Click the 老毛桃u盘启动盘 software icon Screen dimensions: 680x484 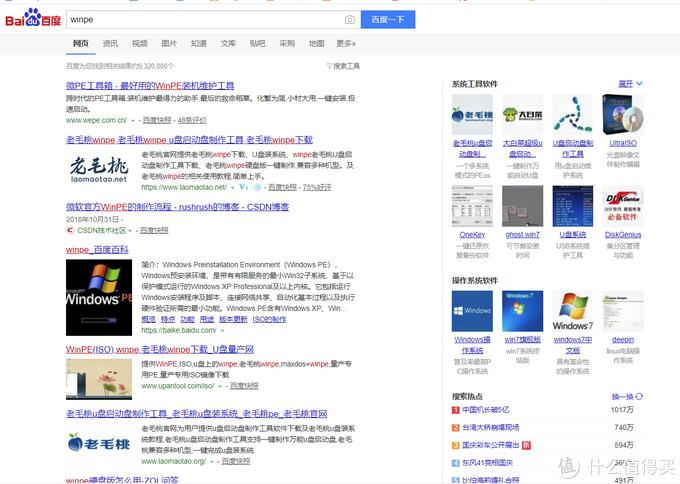point(472,115)
